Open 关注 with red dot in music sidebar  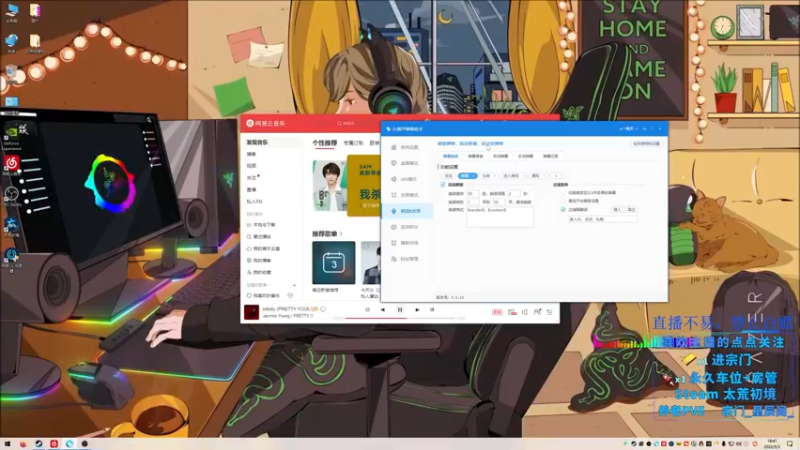click(252, 178)
